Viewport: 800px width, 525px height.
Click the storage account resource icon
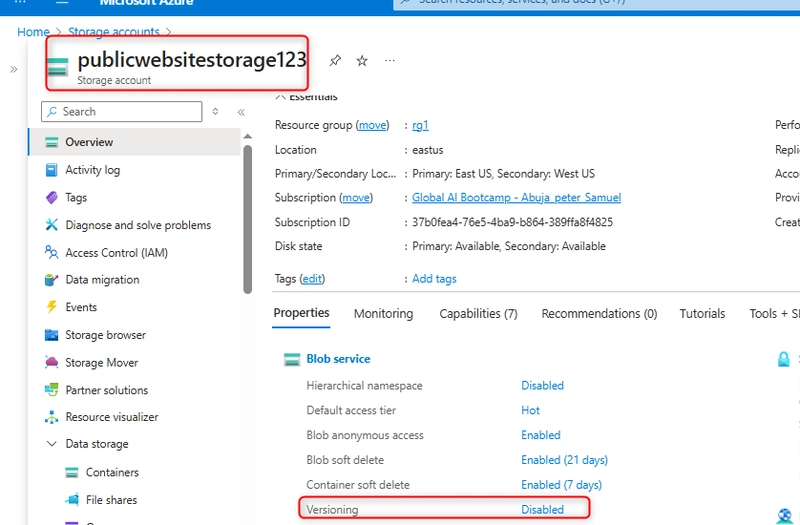pyautogui.click(x=57, y=67)
